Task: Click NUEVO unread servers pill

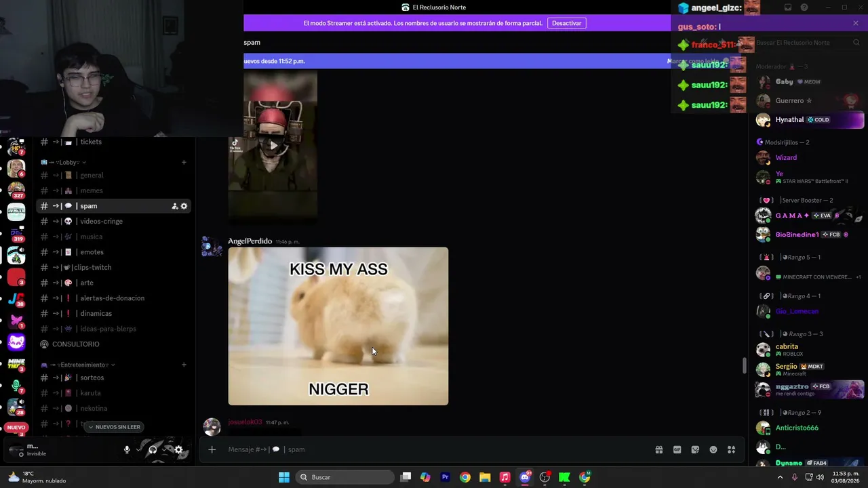Action: point(16,428)
